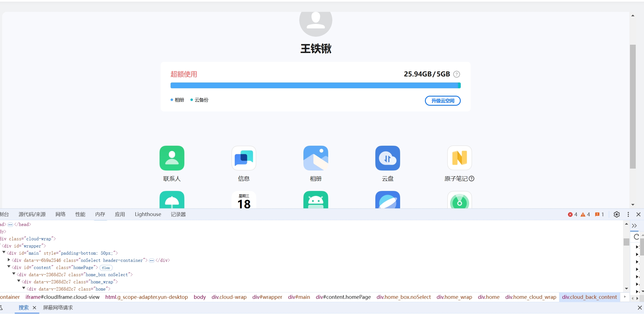Screen dimensions: 644x314
Task: Click Elements panel scrollbar up arrow
Action: click(x=626, y=224)
